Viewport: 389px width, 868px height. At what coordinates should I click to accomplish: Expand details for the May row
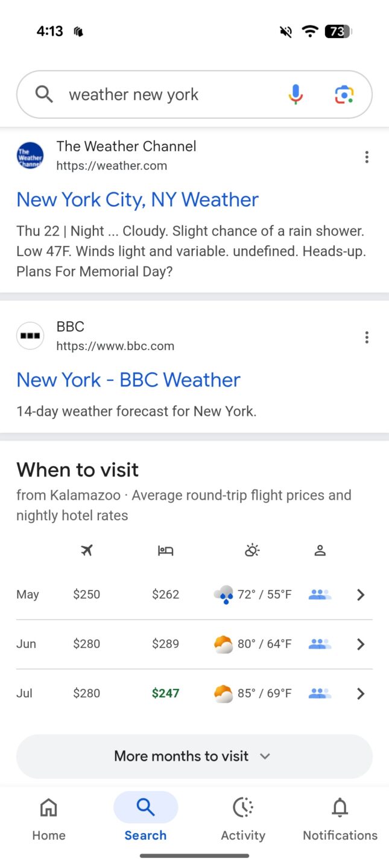point(360,594)
